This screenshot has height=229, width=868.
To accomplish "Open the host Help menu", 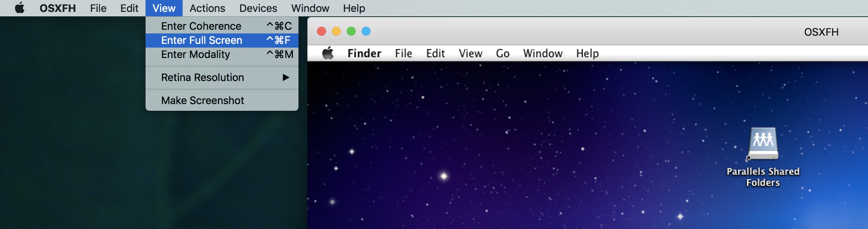I will tap(354, 8).
